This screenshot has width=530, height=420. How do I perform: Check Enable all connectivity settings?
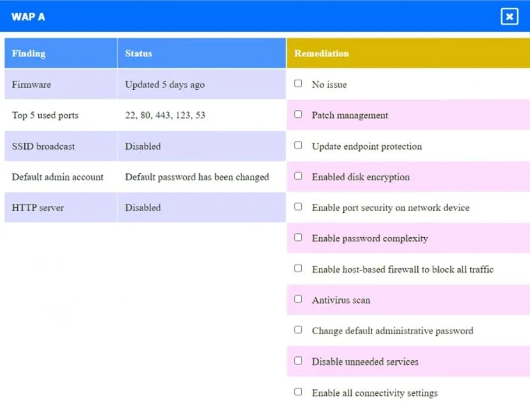click(x=297, y=392)
